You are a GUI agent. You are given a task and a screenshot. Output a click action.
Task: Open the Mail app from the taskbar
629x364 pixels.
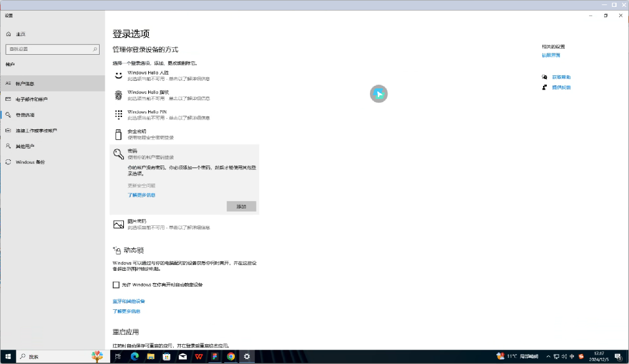pos(182,357)
